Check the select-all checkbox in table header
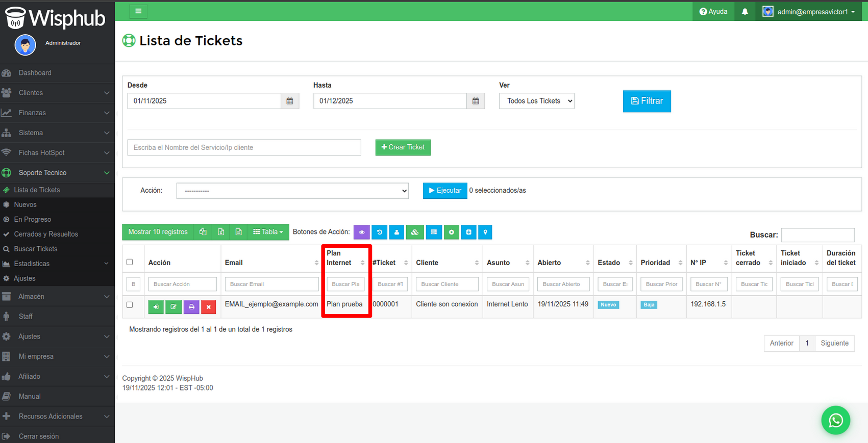The height and width of the screenshot is (443, 868). 130,262
